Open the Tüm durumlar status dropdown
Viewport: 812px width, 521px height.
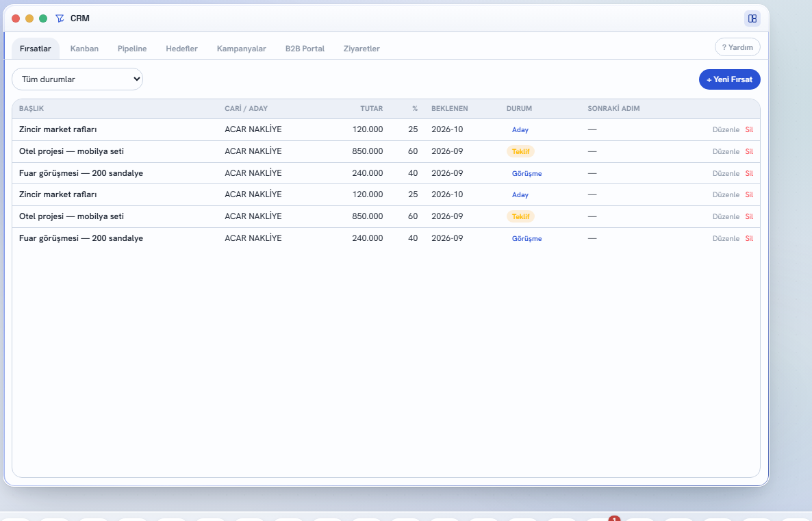click(77, 79)
